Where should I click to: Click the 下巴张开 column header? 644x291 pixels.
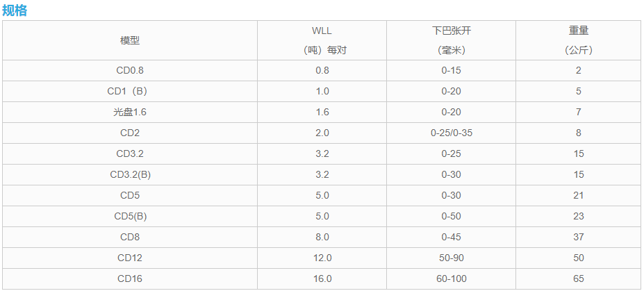click(452, 31)
